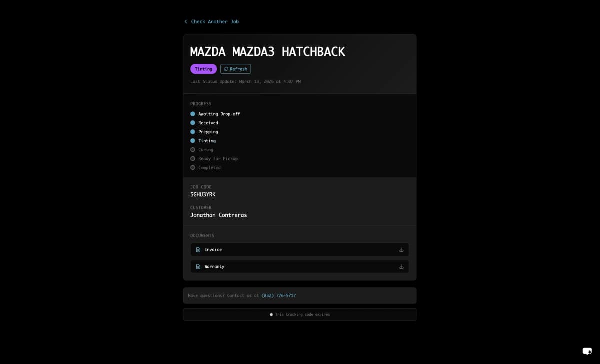Viewport: 600px width, 364px height.
Task: Open the Invoice document row
Action: point(300,250)
